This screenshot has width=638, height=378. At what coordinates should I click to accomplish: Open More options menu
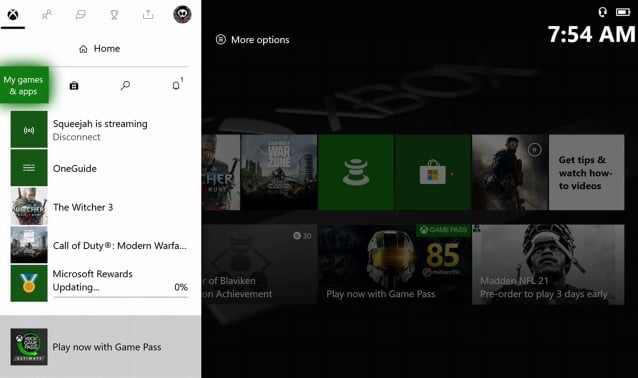click(x=253, y=39)
